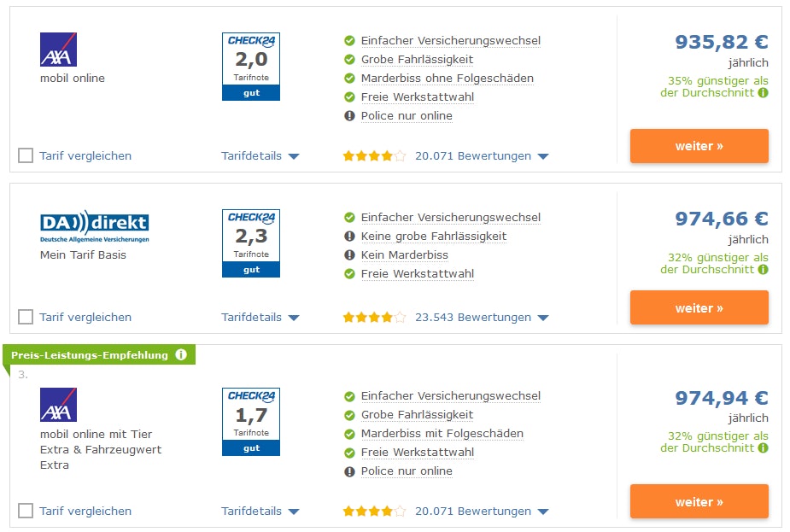Viewport: 790px width, 532px height.
Task: Expand Tarifdetails for AXA mobil online
Action: [x=260, y=156]
